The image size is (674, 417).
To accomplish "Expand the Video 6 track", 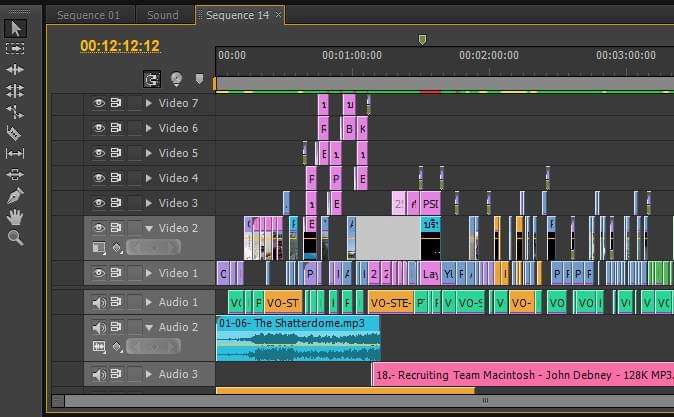I will [x=149, y=128].
